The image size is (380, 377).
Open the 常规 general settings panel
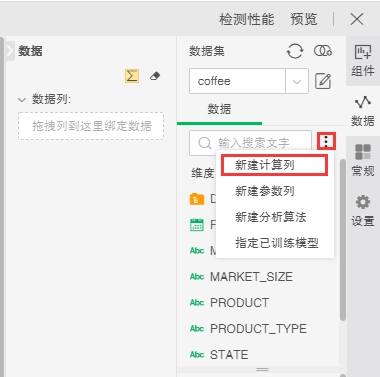pos(363,160)
